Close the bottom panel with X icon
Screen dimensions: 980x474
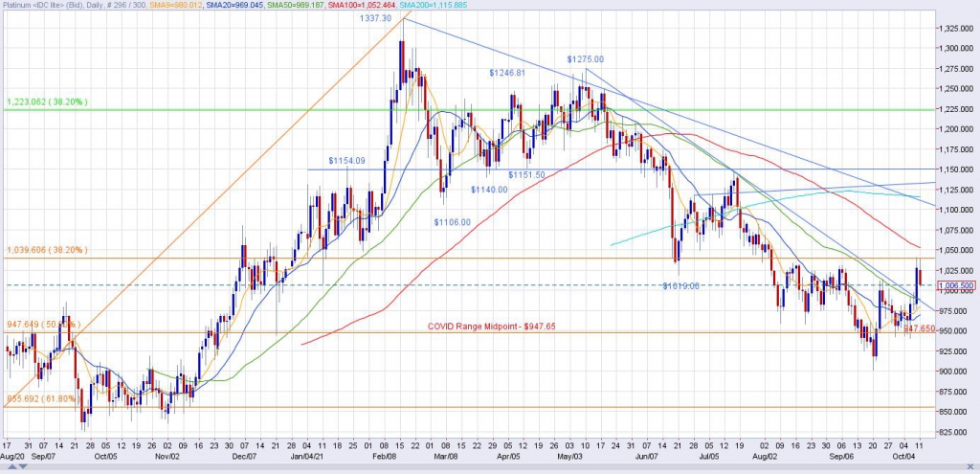pyautogui.click(x=970, y=466)
